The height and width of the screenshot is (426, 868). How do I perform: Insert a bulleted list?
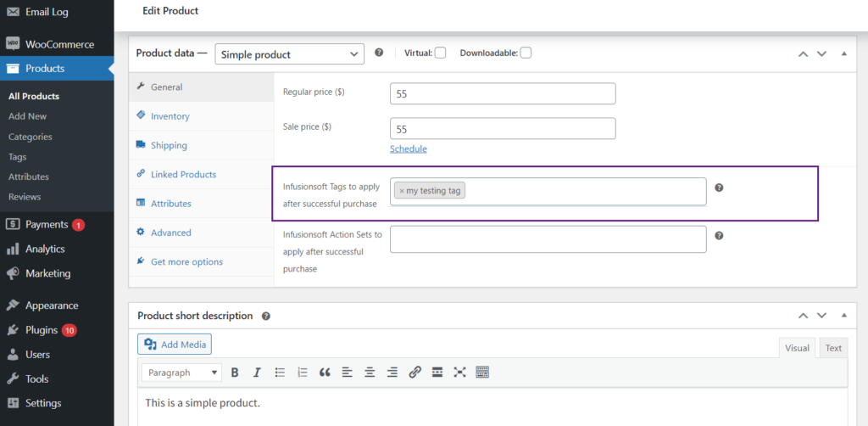(x=280, y=373)
